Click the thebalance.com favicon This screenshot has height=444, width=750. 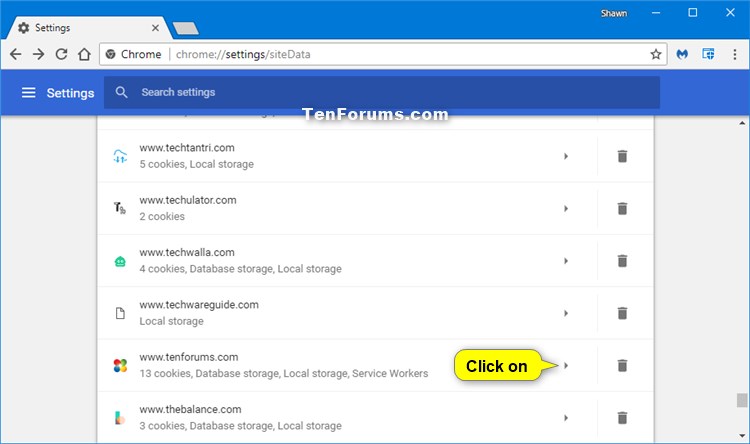click(x=120, y=418)
